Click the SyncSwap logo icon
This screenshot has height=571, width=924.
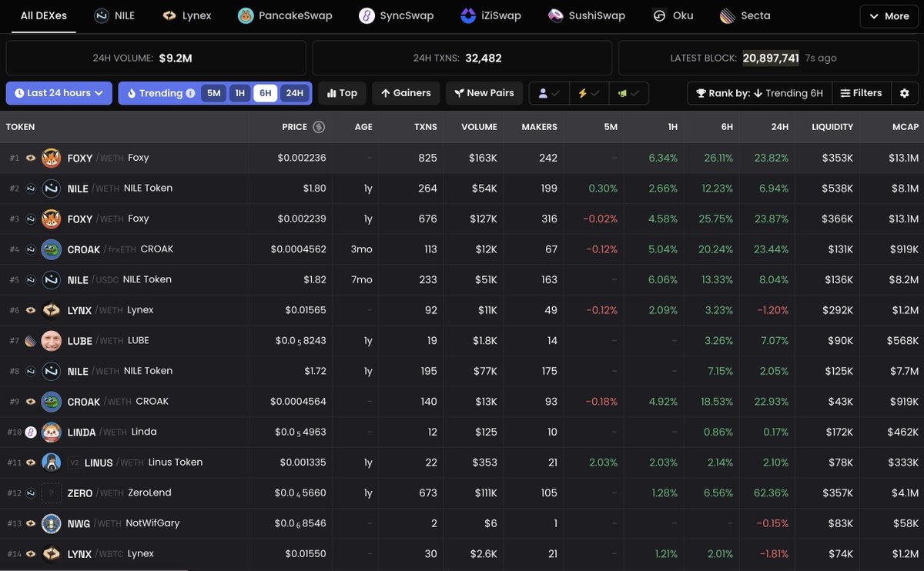click(367, 15)
